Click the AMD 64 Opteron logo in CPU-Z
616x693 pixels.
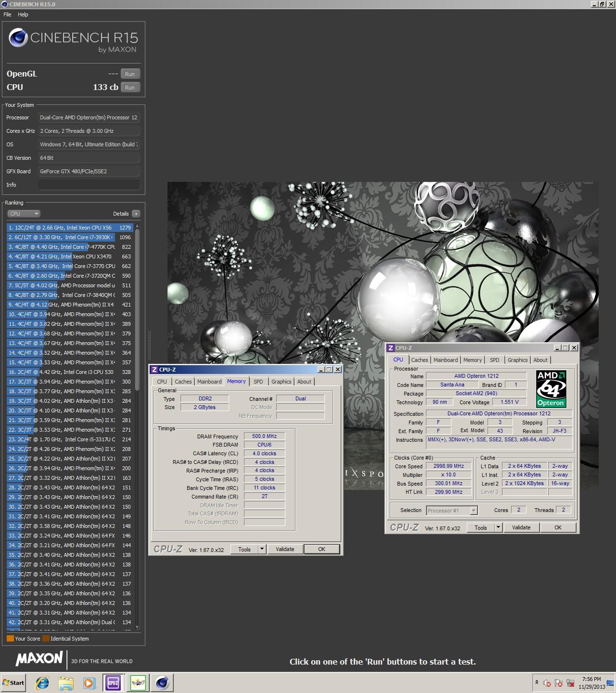coord(551,388)
